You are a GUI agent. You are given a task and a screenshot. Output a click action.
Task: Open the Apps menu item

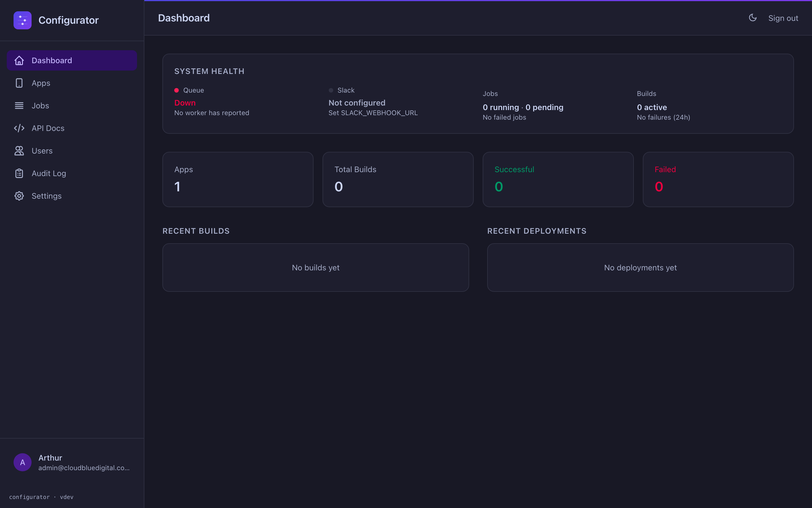[x=71, y=83]
